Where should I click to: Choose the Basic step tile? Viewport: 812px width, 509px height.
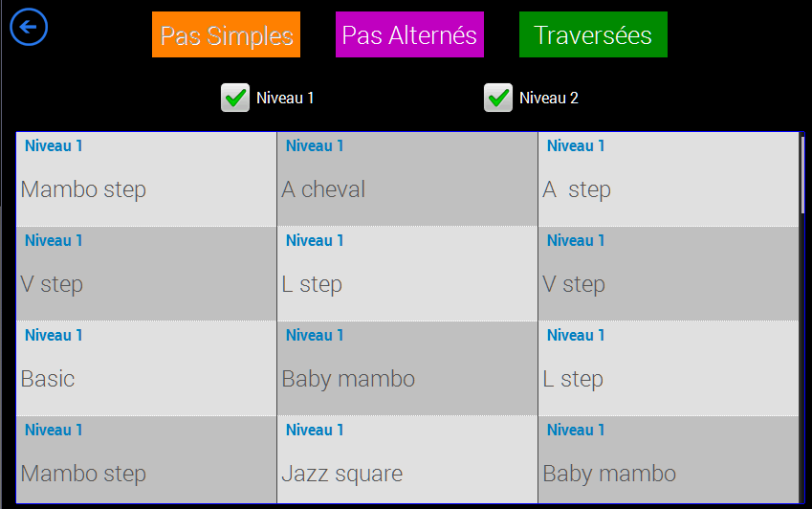[x=145, y=368]
